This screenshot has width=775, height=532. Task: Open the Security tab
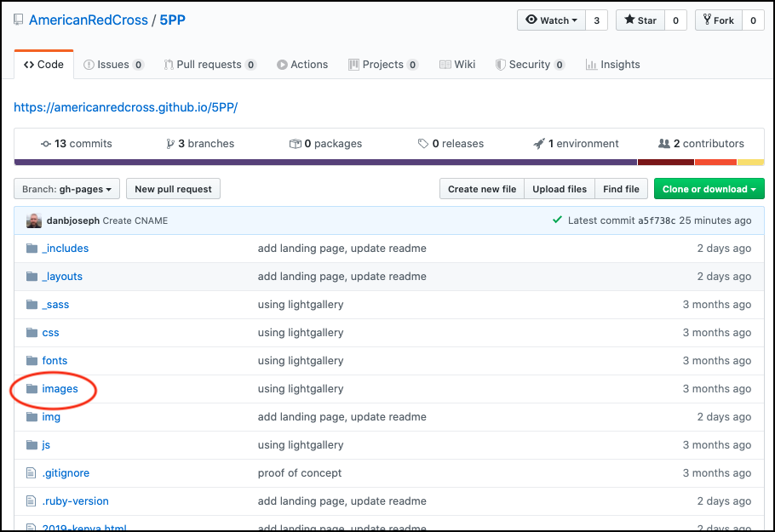(x=530, y=64)
